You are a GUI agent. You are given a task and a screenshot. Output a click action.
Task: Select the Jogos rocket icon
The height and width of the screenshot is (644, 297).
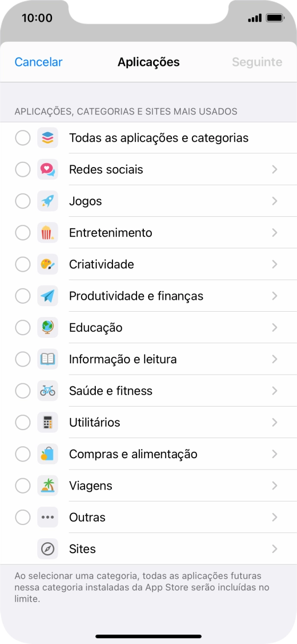(x=48, y=201)
